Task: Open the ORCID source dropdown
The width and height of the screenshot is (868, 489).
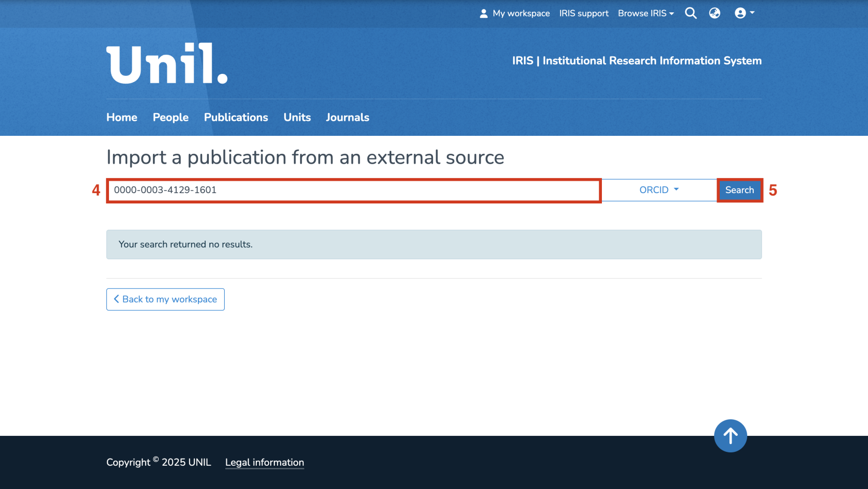Action: tap(659, 190)
